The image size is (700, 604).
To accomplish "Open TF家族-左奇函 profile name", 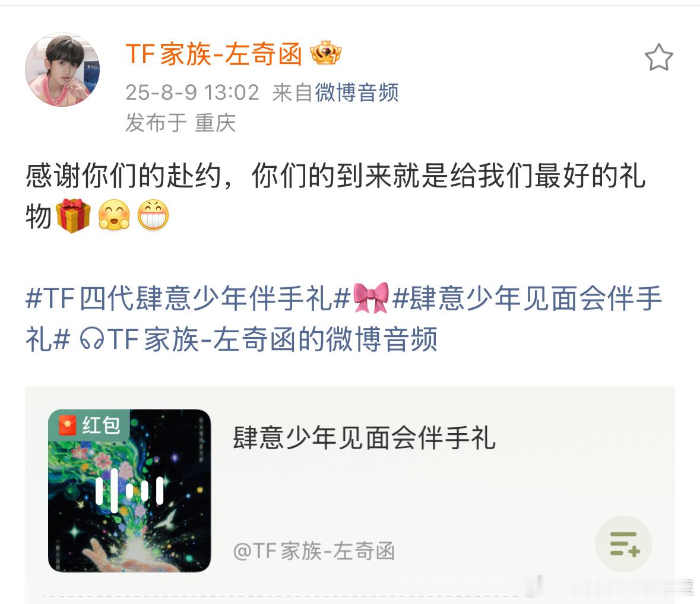I will click(214, 53).
